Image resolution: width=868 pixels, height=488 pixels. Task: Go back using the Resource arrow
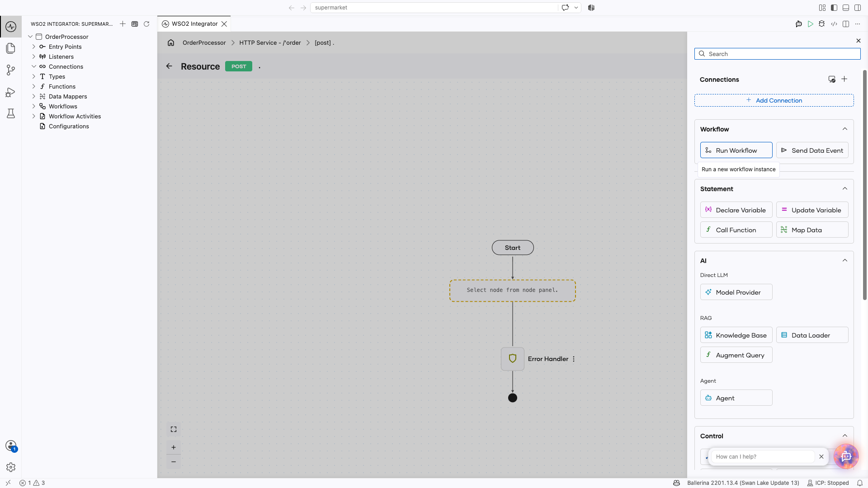(x=169, y=66)
